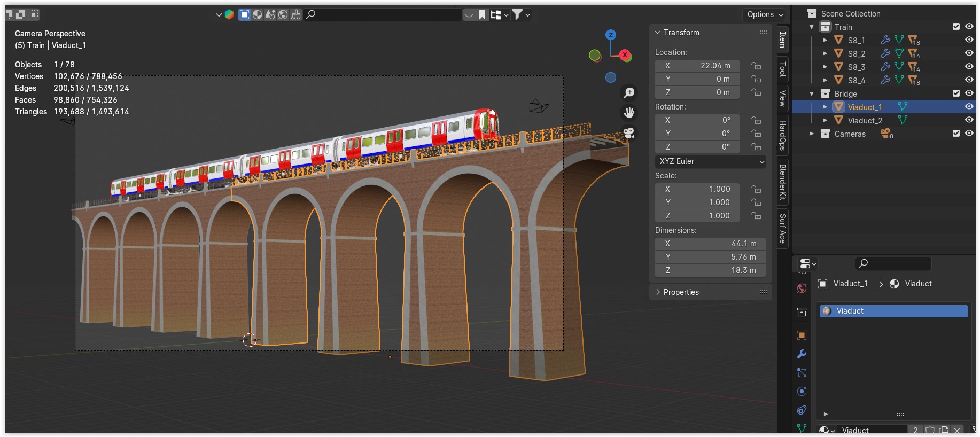Open the Collection properties box tab

point(802,312)
